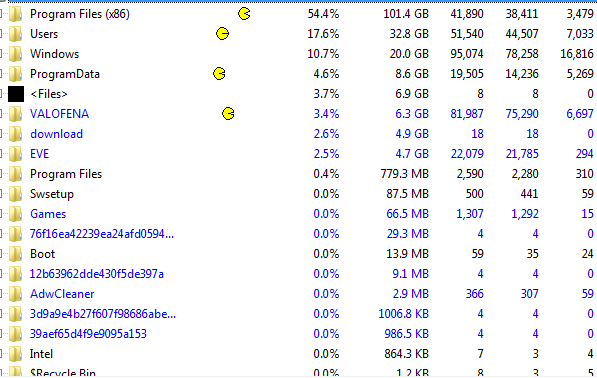
Task: Click the pacman icon in the VALOFENA row
Action: coord(228,113)
